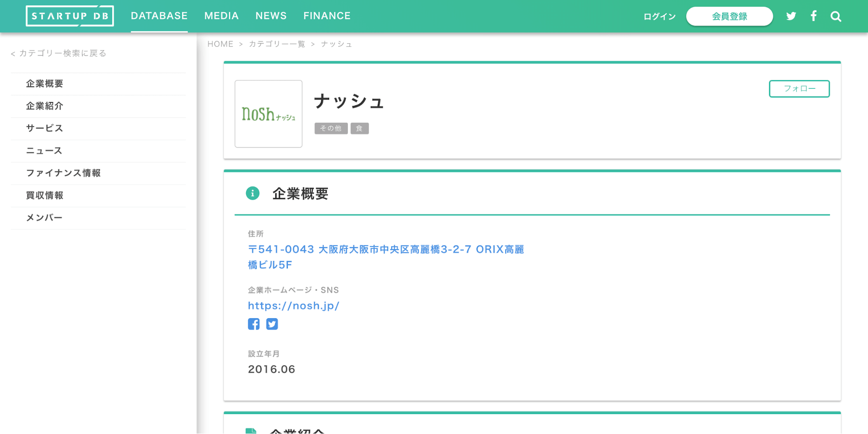Open Facebook icon in the header
The height and width of the screenshot is (434, 868).
click(814, 16)
